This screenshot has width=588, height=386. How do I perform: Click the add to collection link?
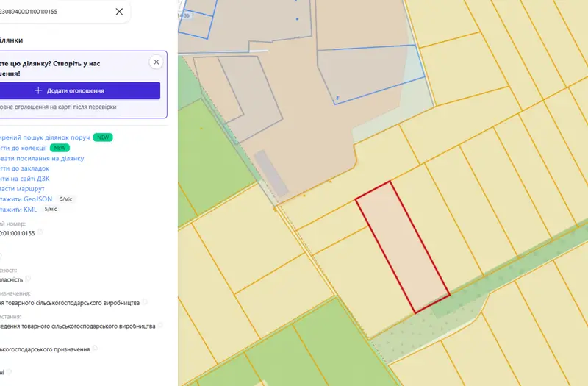[x=24, y=149]
